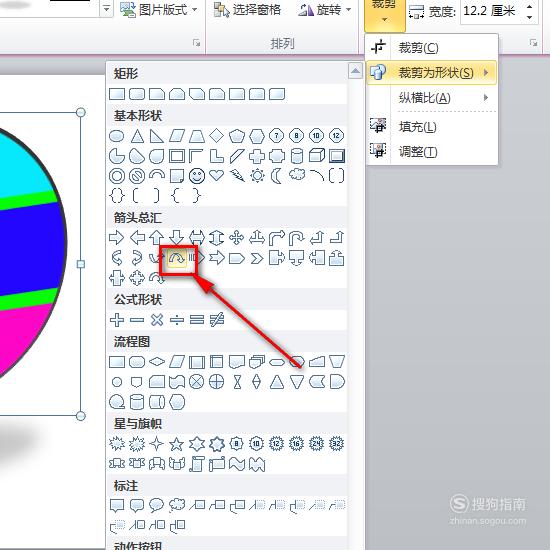The height and width of the screenshot is (550, 550).
Task: Select the pentagon basic shape
Action: pyautogui.click(x=237, y=136)
